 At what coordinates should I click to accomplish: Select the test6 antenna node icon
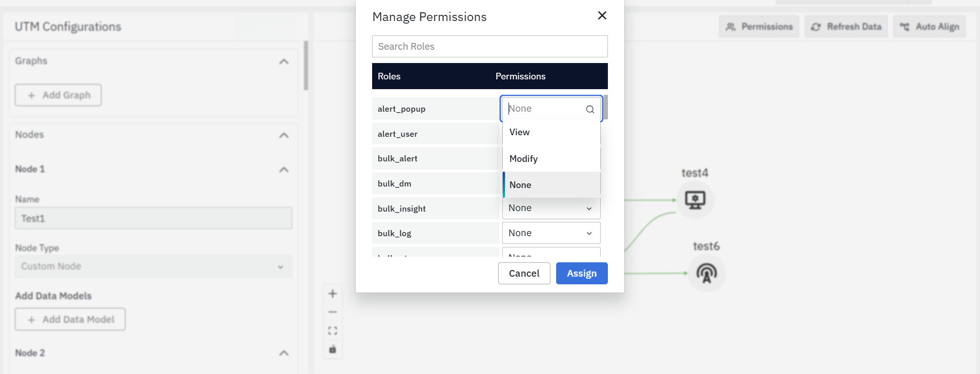(x=706, y=273)
